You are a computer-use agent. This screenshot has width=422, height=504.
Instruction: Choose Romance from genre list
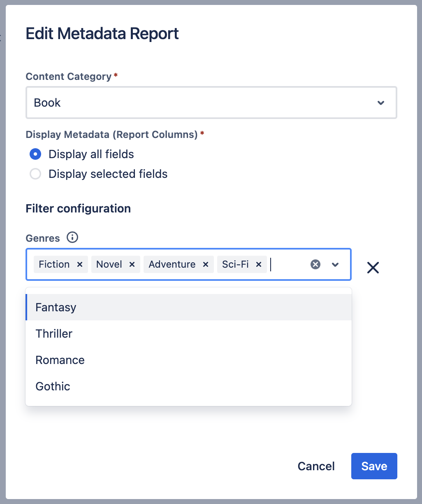click(x=60, y=360)
